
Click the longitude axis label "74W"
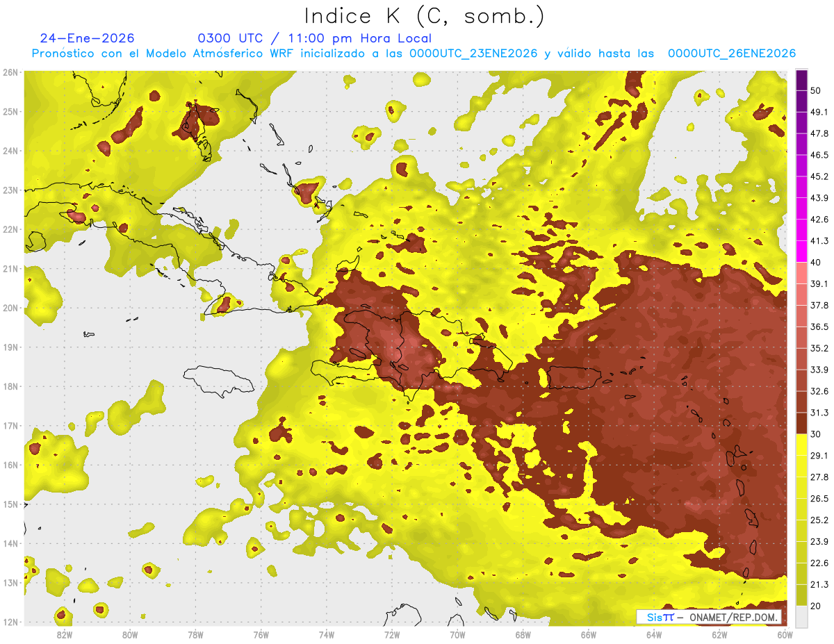[x=327, y=634]
